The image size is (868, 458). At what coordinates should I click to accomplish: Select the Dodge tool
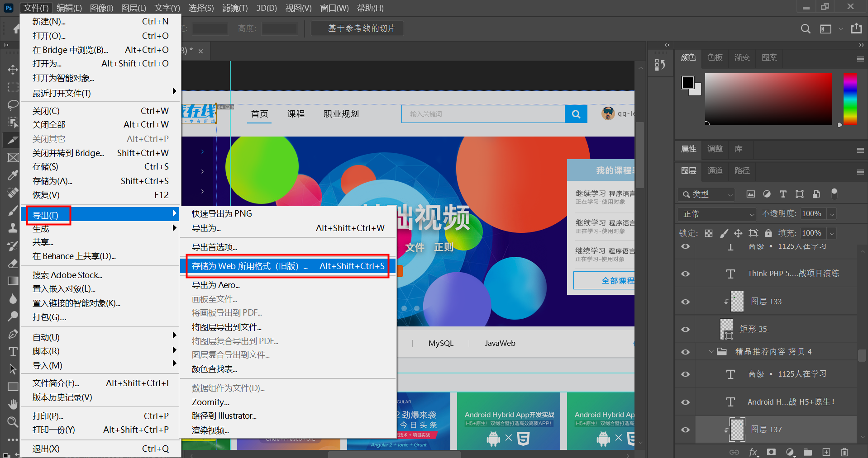pos(13,316)
